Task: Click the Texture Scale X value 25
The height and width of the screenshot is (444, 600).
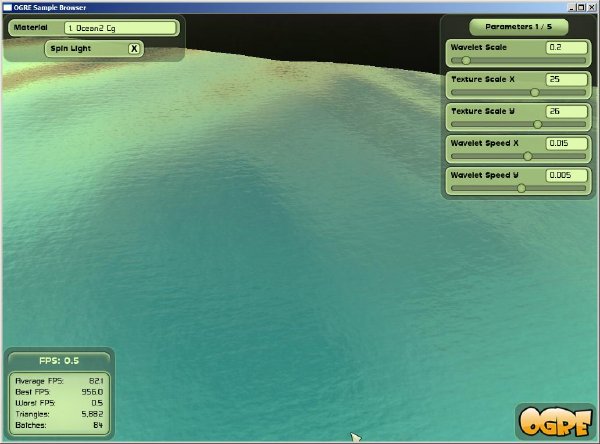Action: (x=566, y=79)
